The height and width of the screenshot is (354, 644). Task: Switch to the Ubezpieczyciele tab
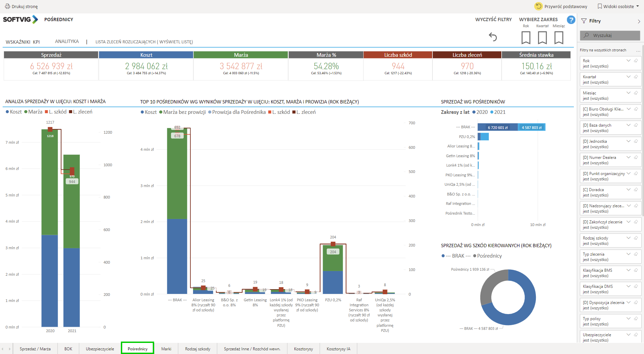[100, 349]
